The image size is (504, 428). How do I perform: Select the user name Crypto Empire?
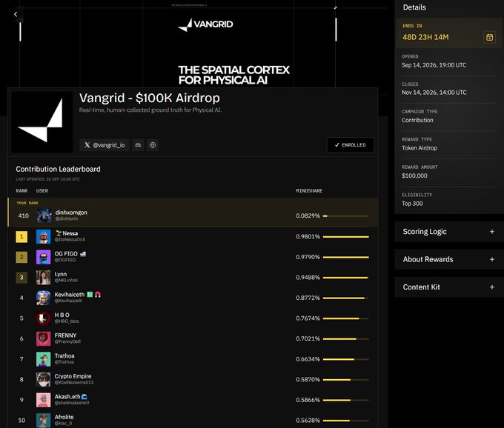coord(73,376)
